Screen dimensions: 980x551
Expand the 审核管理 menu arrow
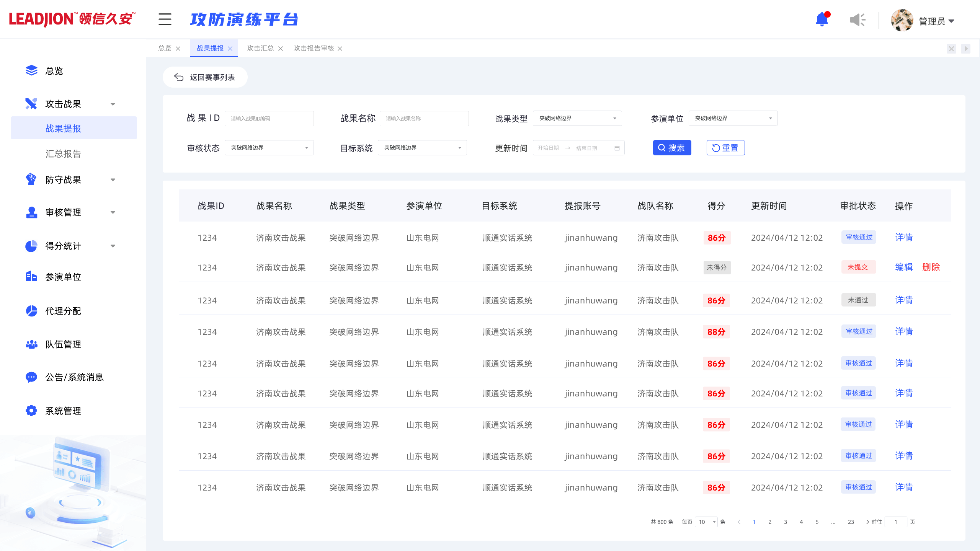113,212
